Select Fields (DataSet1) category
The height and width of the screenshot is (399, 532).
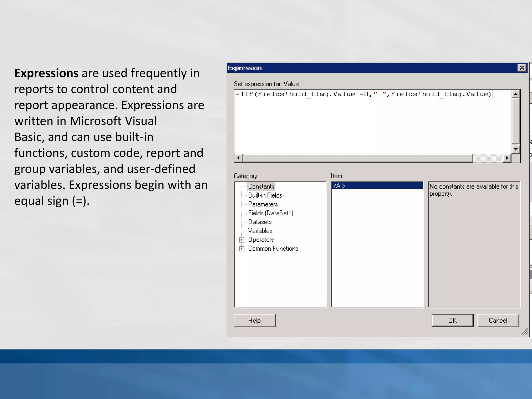(x=271, y=213)
